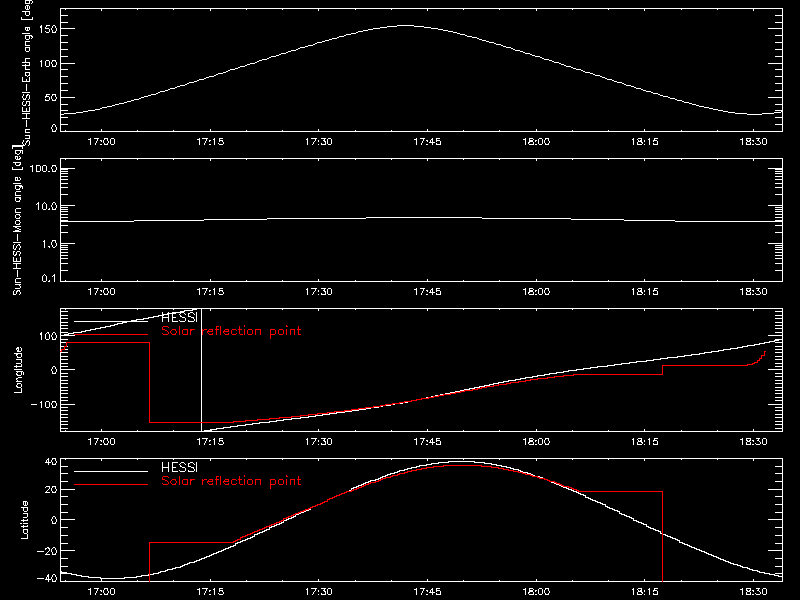Click the 17:15 label under the Longitude plot

[x=210, y=442]
